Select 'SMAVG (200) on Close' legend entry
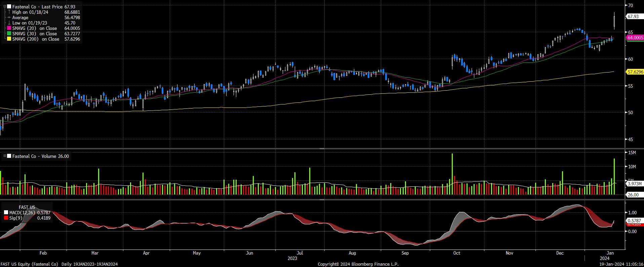Image resolution: width=644 pixels, height=267 pixels. tap(36, 39)
